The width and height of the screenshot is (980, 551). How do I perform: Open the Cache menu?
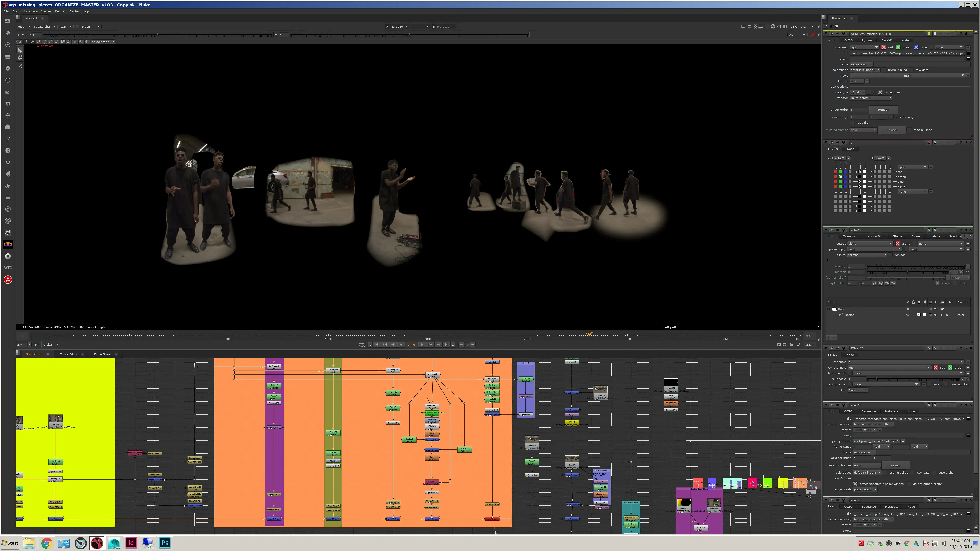pos(74,11)
